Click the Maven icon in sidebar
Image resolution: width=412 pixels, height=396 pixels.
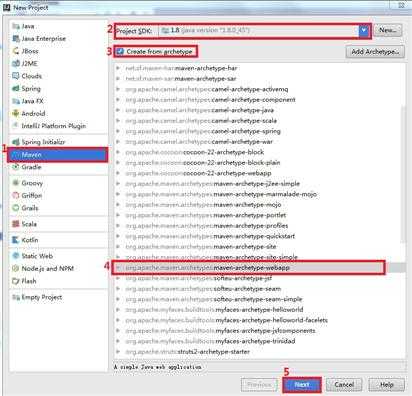tap(16, 155)
